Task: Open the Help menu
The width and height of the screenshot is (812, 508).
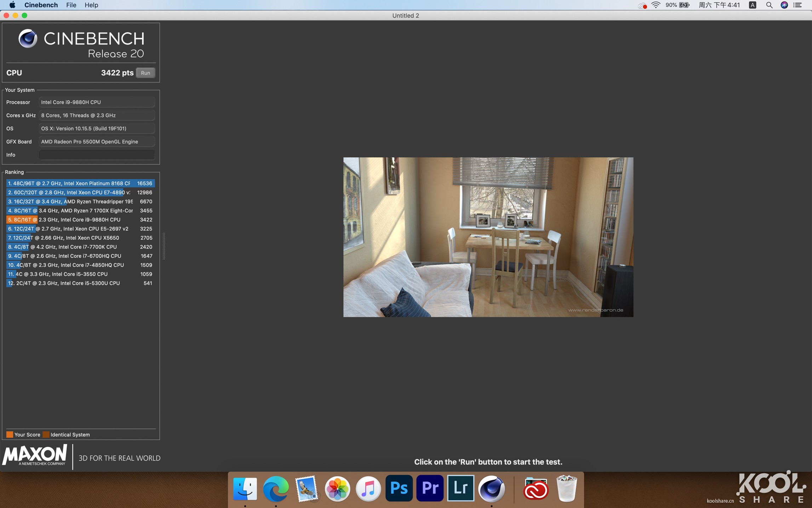Action: click(x=91, y=5)
